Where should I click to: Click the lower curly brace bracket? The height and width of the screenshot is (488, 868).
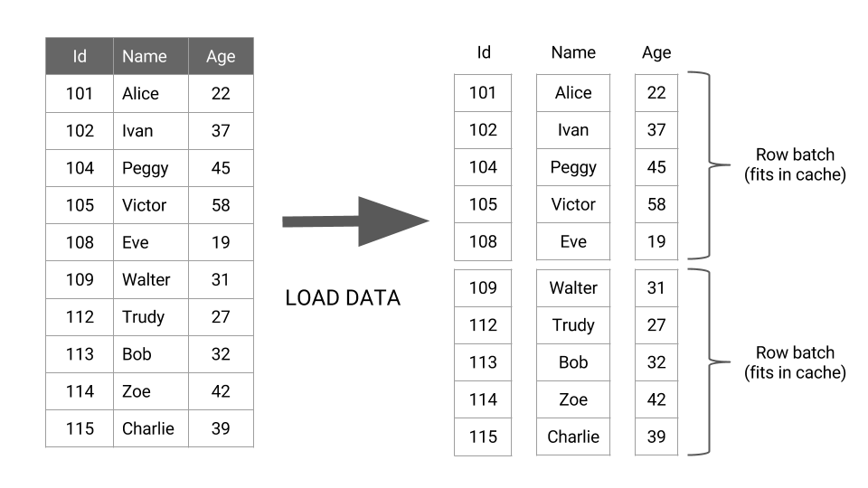coord(708,362)
